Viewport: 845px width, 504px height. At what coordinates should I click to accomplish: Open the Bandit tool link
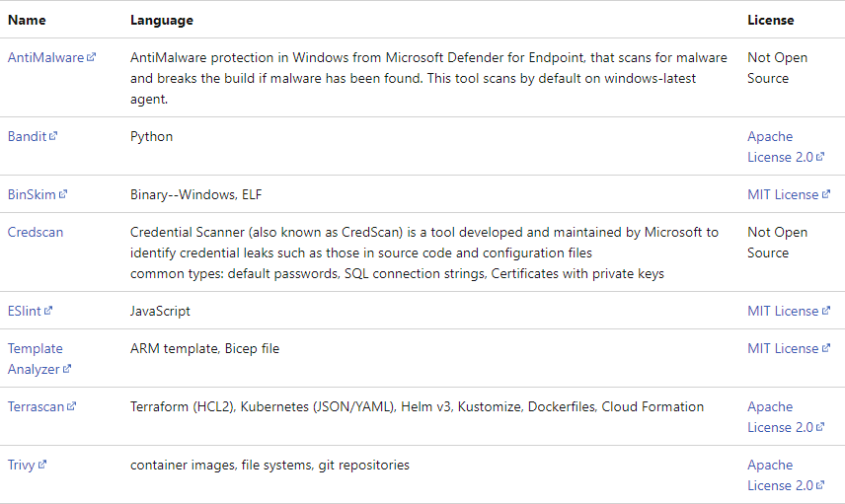(x=27, y=136)
